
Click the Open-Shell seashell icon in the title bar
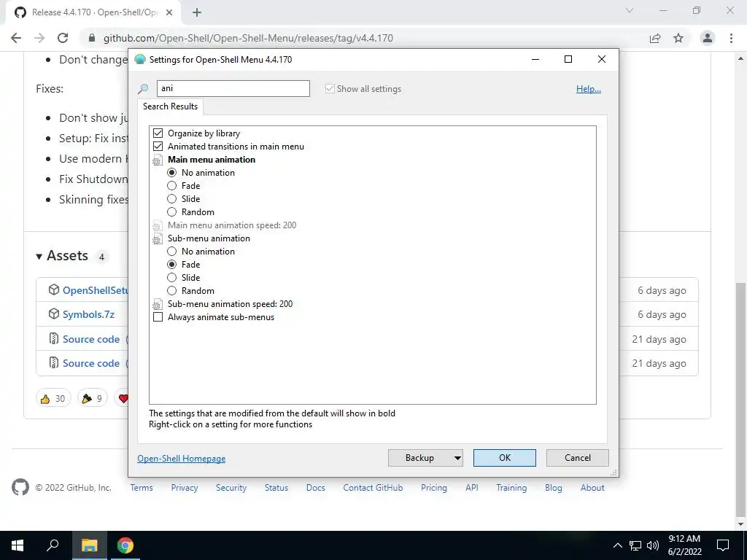(139, 60)
